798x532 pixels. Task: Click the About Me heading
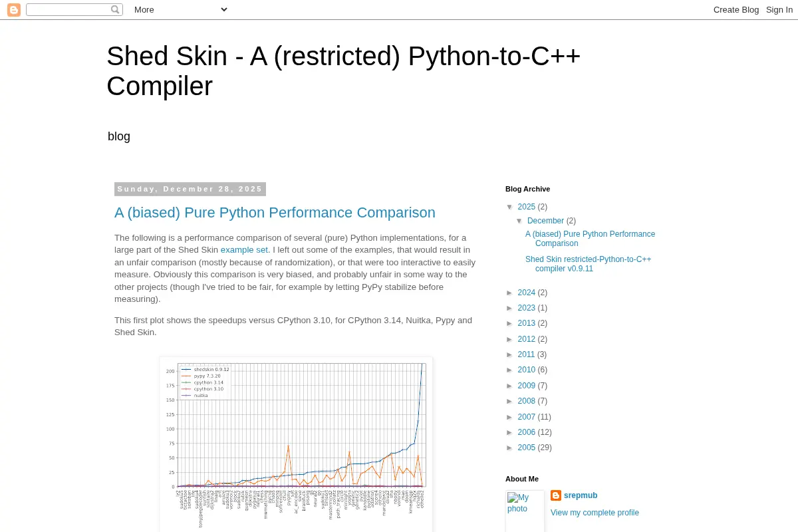[x=522, y=479]
